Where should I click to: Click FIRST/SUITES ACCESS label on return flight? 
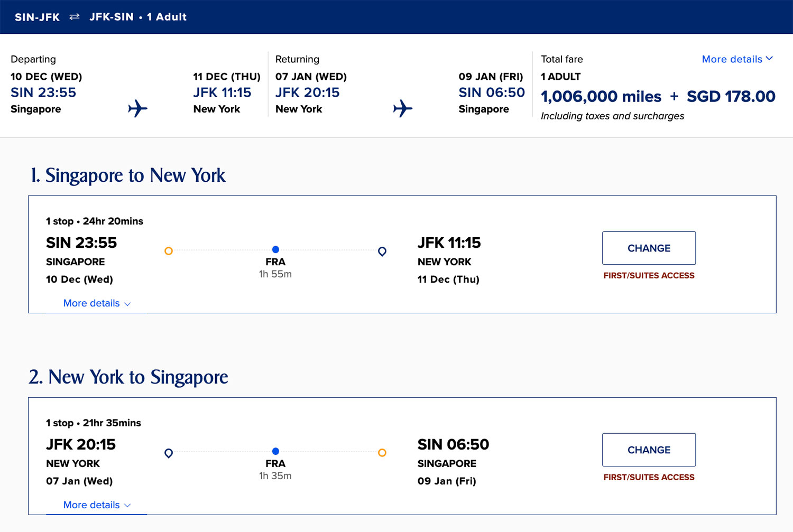(x=649, y=477)
